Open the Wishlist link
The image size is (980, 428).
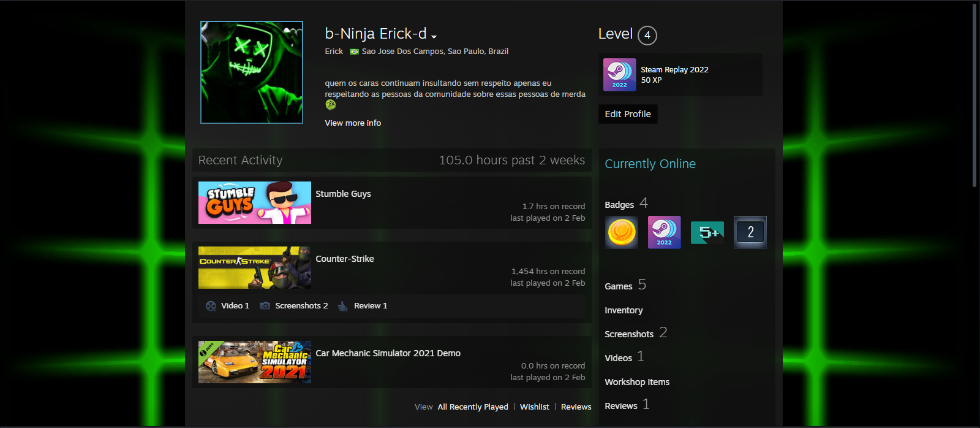(x=535, y=407)
